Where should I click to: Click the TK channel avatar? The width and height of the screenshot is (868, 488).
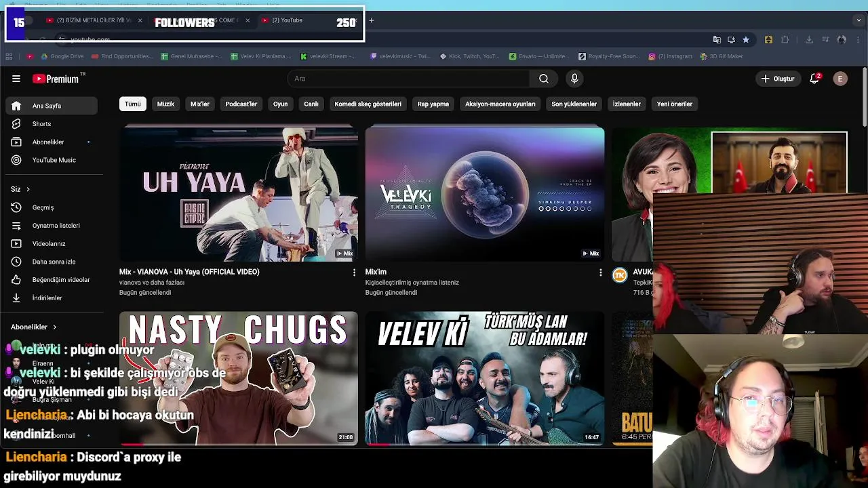coord(620,274)
